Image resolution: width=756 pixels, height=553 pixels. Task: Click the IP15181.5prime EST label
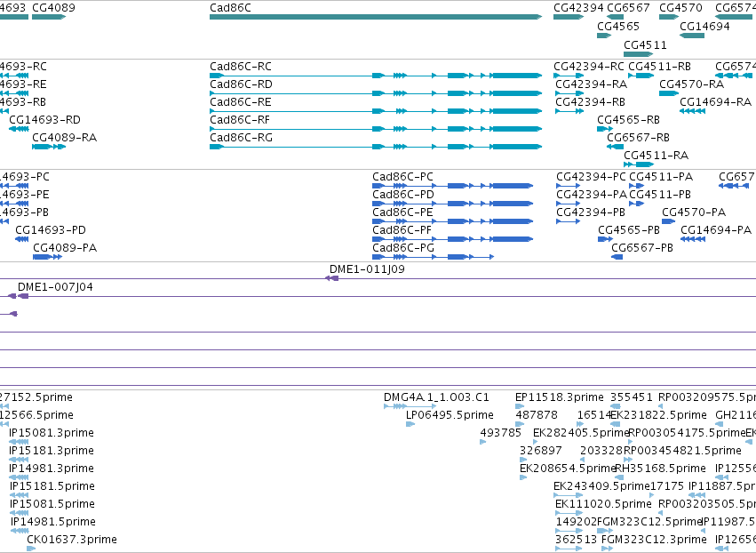point(52,486)
